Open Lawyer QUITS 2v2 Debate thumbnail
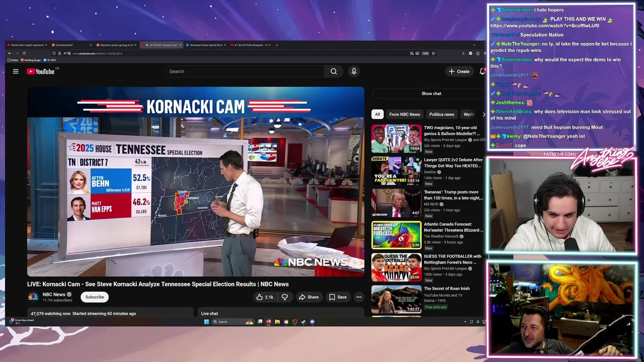The width and height of the screenshot is (644, 362). 396,170
